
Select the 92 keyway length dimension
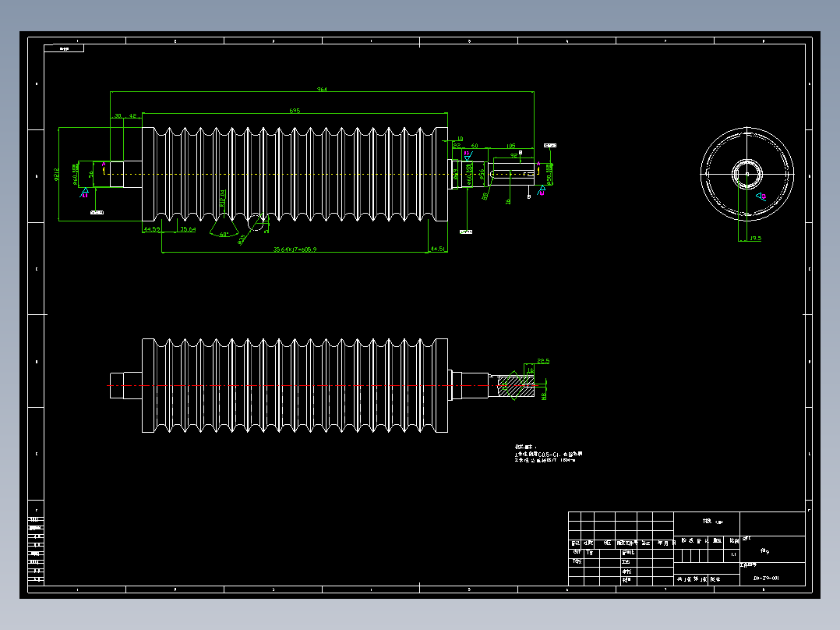point(514,155)
